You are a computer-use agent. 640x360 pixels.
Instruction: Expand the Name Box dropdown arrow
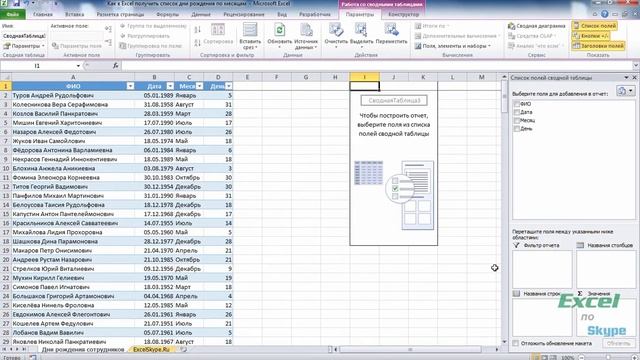[x=78, y=66]
